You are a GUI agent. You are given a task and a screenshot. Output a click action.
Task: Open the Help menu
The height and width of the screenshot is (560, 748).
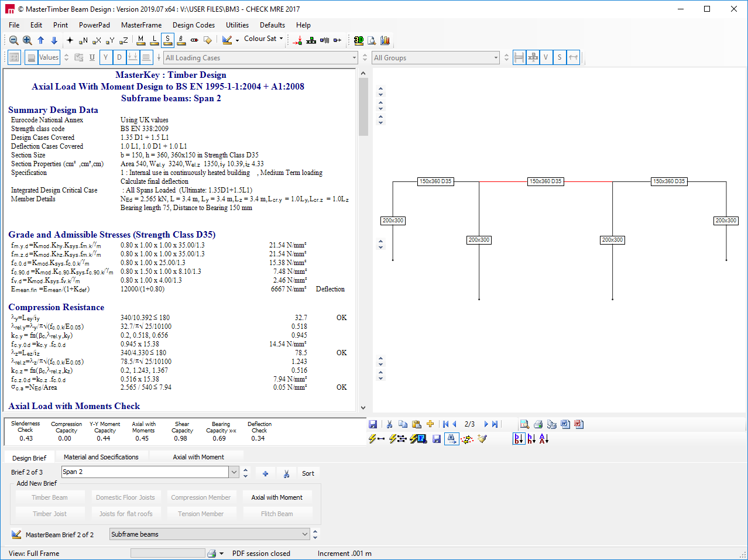point(303,25)
